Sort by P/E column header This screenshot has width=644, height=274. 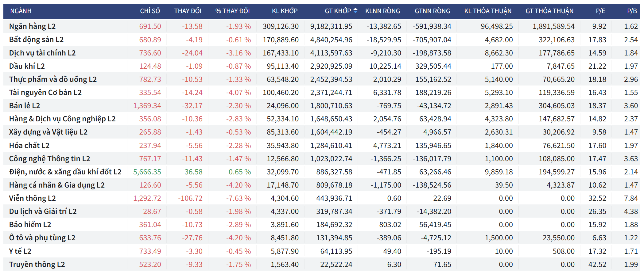[600, 11]
